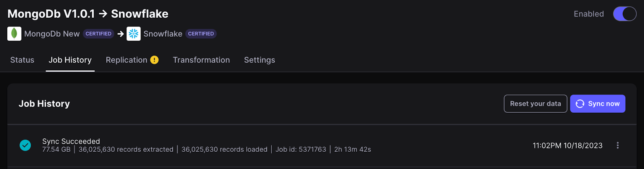Open the Replication tab
This screenshot has width=644, height=169.
(x=126, y=60)
